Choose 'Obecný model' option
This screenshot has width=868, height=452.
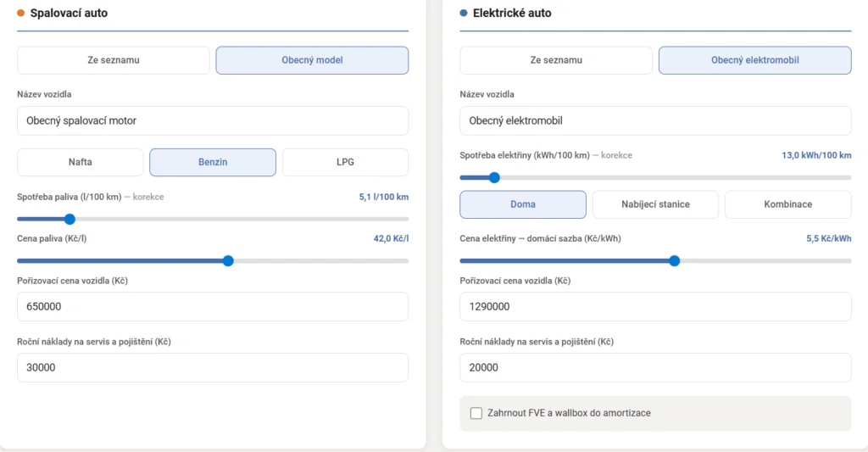(312, 60)
